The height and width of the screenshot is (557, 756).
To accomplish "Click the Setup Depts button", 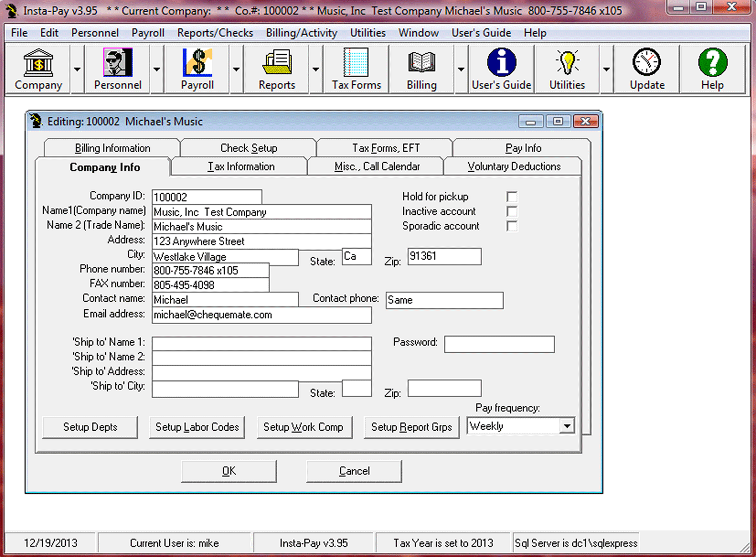I will coord(90,427).
